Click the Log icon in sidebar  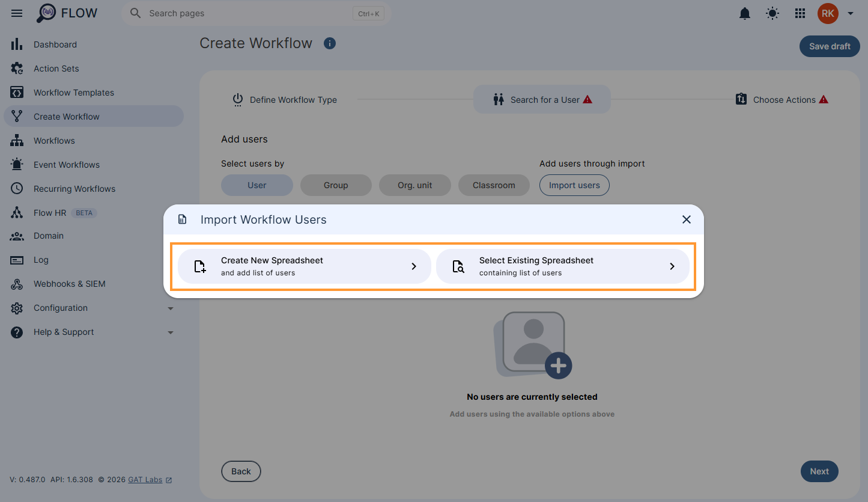coord(17,260)
